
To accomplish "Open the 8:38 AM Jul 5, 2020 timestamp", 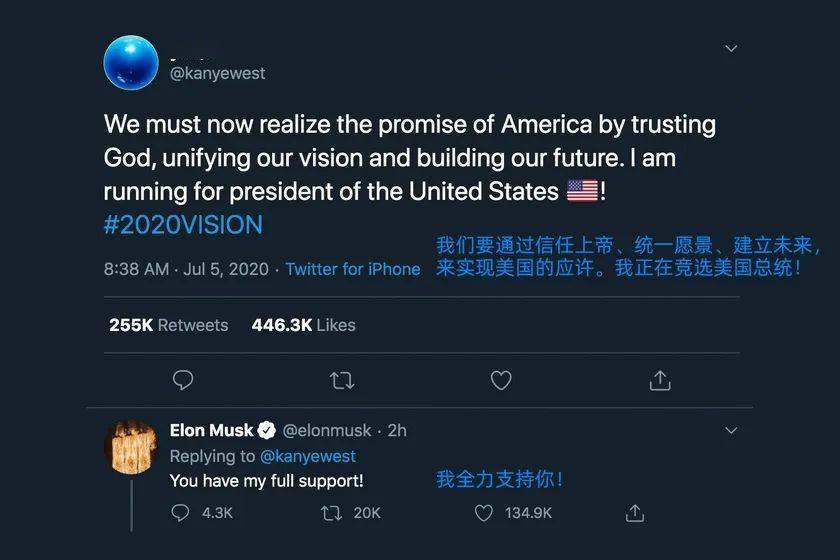I will click(x=188, y=269).
